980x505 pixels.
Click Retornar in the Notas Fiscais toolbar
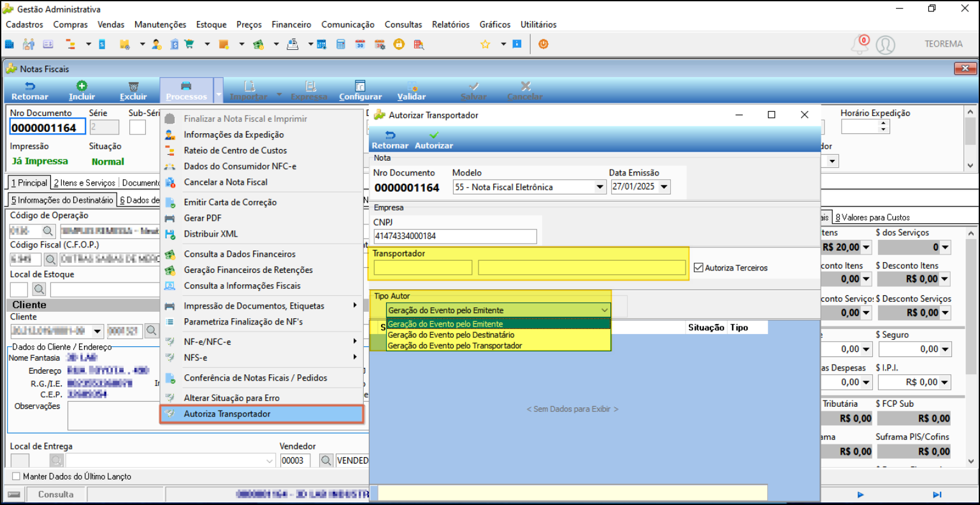click(x=30, y=91)
